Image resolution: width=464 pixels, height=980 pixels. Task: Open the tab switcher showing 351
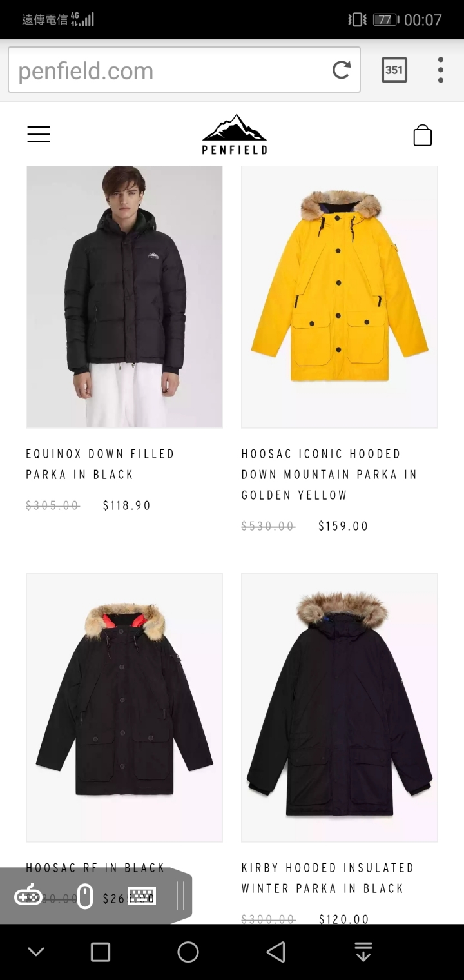394,70
